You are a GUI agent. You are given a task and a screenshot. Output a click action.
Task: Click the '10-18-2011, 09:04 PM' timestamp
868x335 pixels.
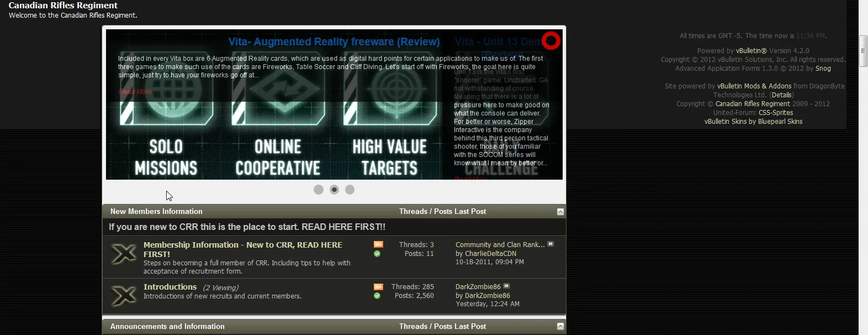(x=490, y=262)
